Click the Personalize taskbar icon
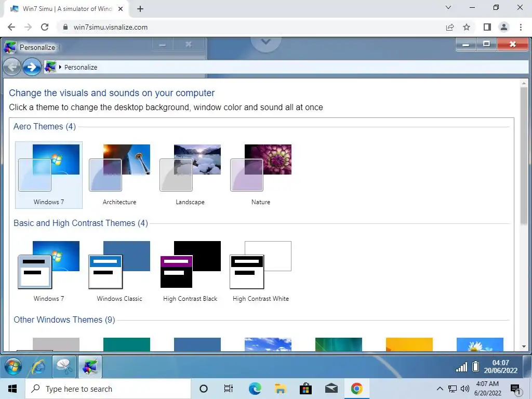Screen dimensions: 532x399 [x=90, y=367]
